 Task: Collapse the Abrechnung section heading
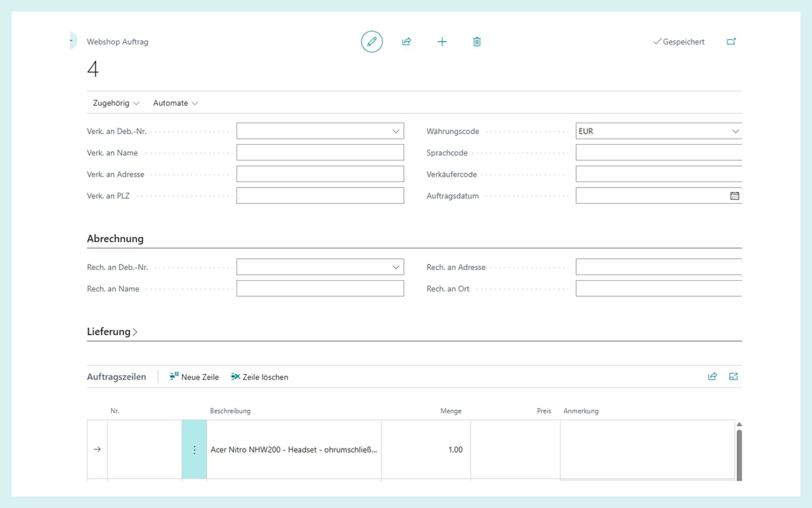coord(115,239)
